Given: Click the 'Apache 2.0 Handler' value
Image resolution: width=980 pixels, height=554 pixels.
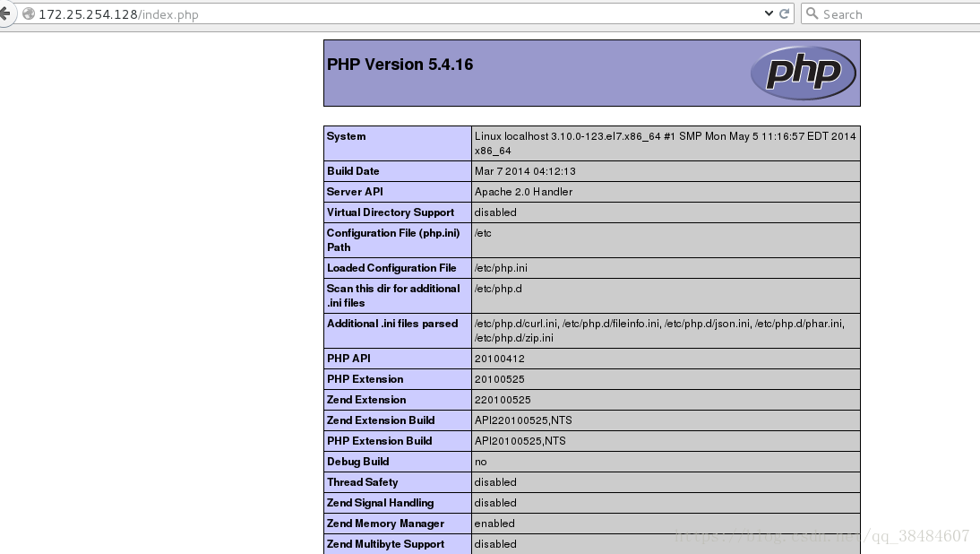Looking at the screenshot, I should pos(523,192).
